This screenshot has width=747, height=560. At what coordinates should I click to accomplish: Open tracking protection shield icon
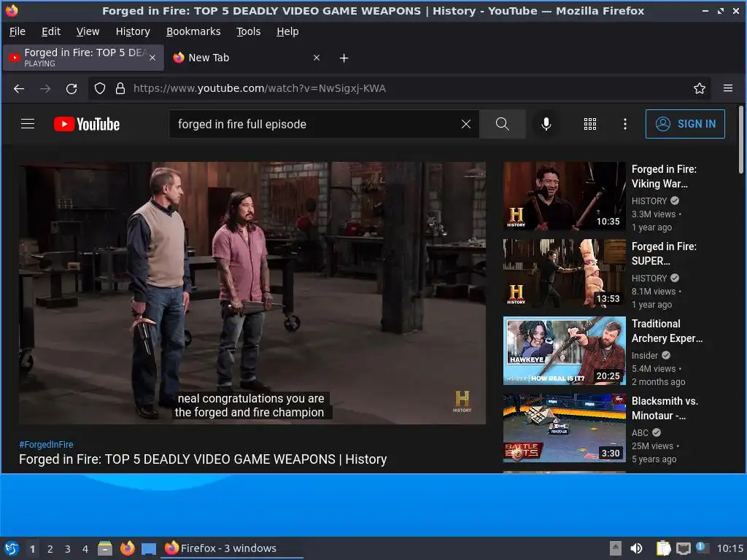tap(99, 88)
